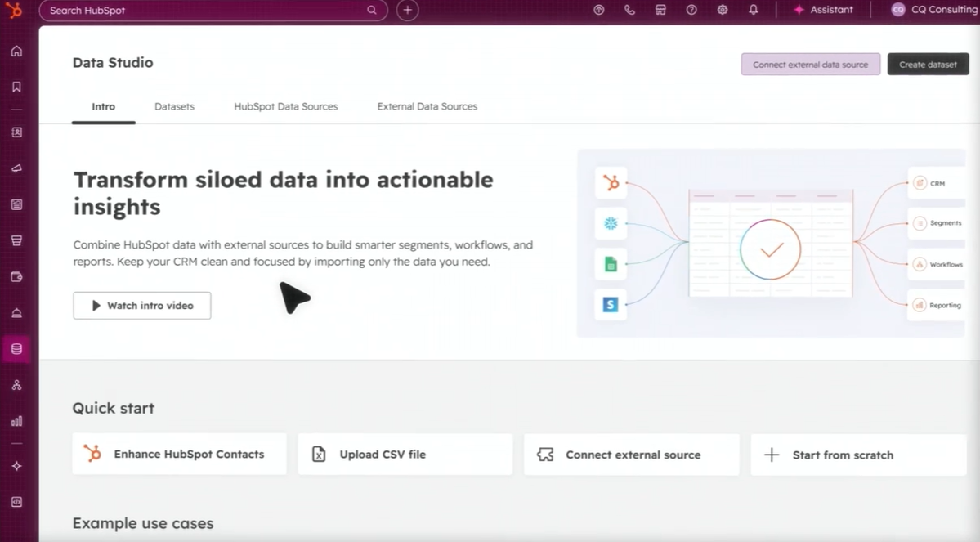Click the plus quick-create button
This screenshot has width=980, height=542.
pos(408,10)
